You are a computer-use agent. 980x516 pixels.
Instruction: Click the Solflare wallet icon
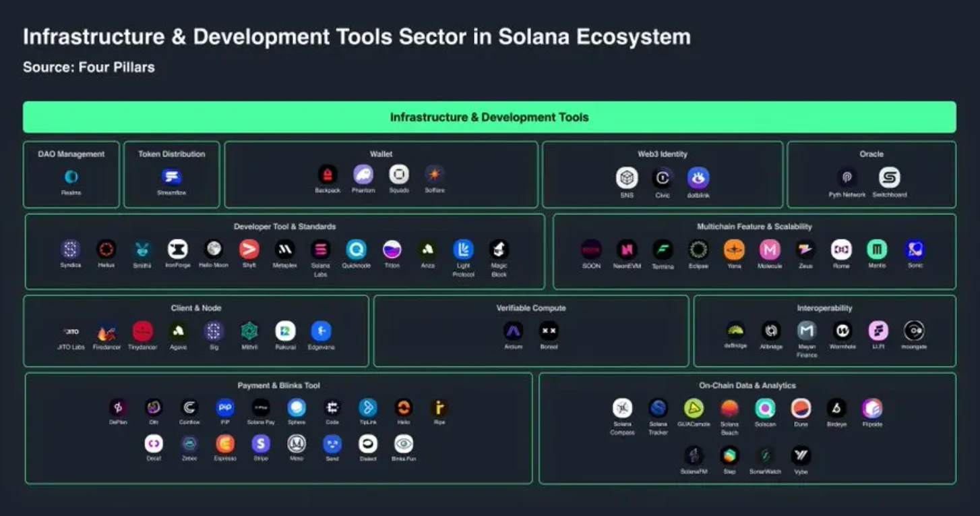coord(435,175)
